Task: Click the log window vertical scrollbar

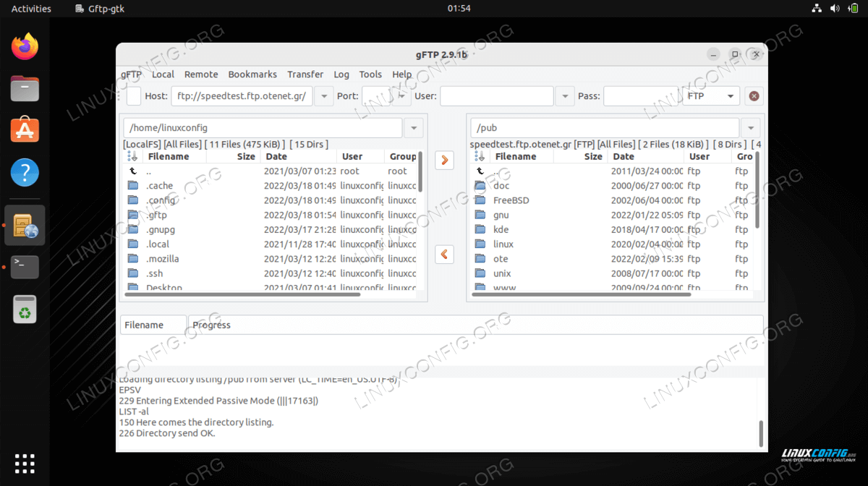Action: [x=760, y=433]
